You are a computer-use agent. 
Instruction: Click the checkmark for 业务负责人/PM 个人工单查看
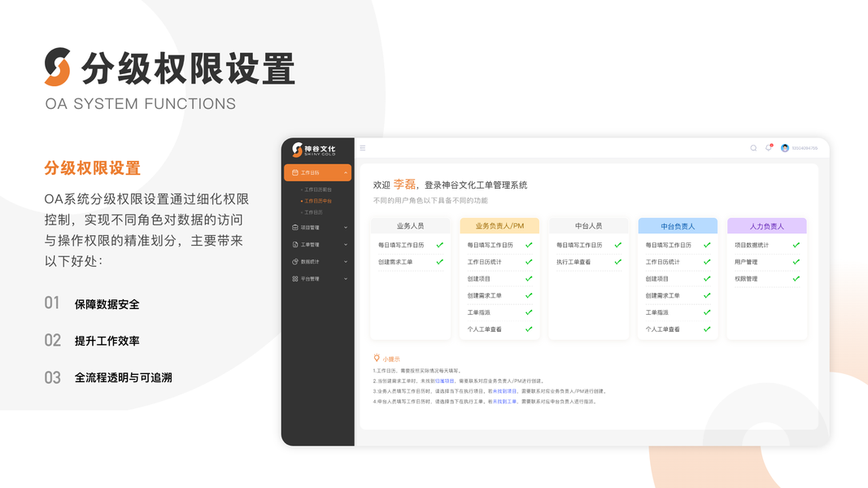pyautogui.click(x=529, y=329)
